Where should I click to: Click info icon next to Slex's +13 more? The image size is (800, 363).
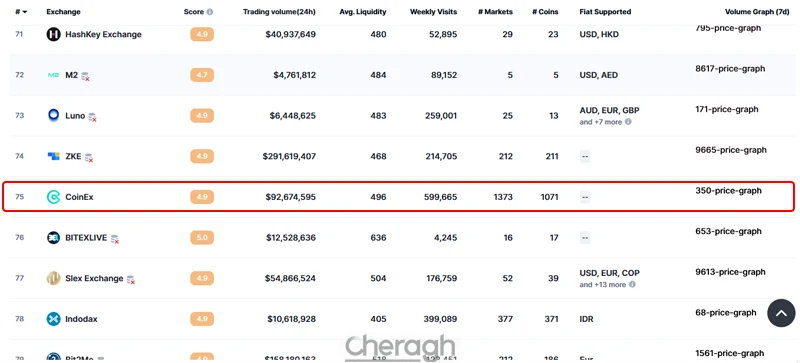pos(632,284)
